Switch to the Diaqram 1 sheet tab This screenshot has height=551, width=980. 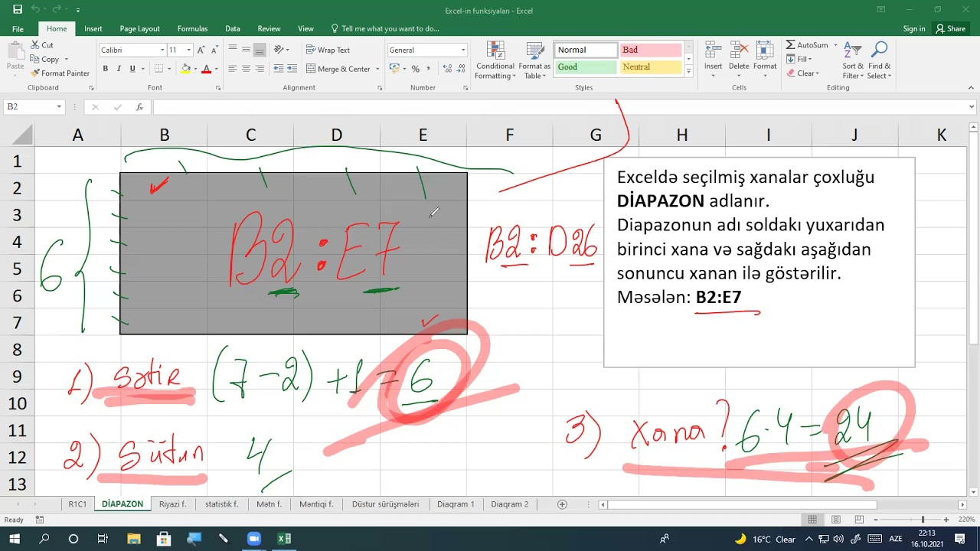(456, 504)
